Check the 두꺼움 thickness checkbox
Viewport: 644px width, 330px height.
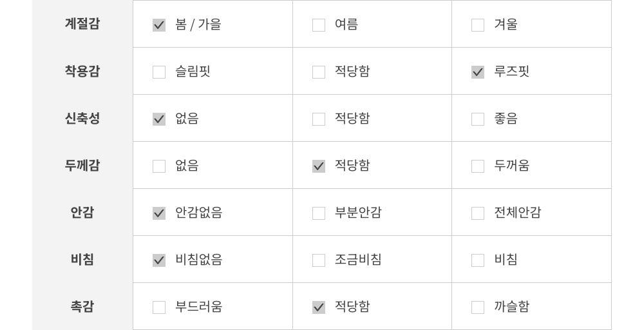tap(478, 166)
